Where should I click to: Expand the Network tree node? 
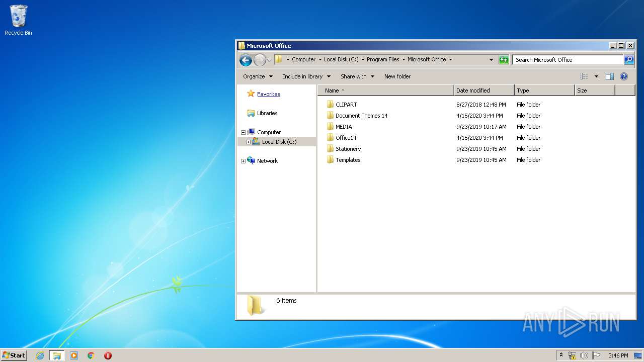(x=243, y=161)
